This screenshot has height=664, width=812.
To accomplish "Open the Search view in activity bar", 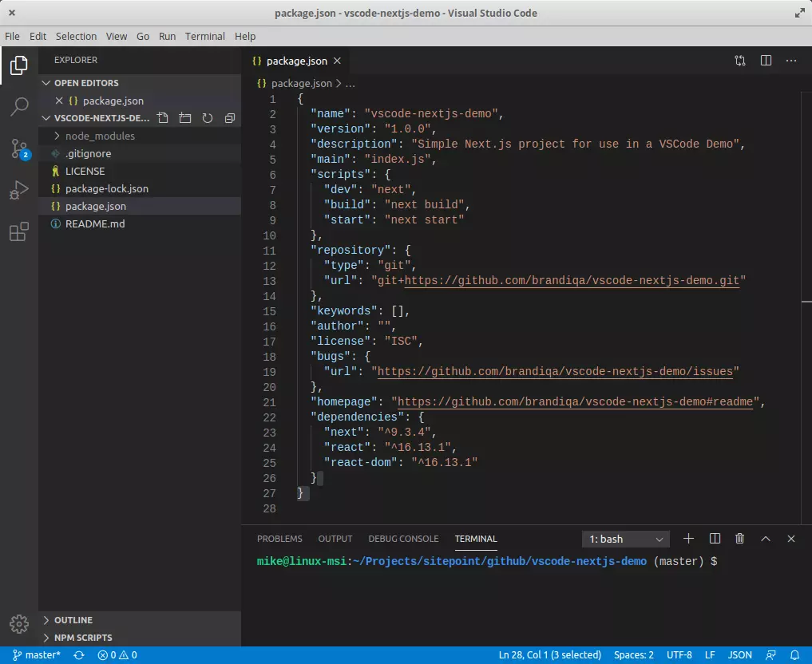I will click(18, 107).
